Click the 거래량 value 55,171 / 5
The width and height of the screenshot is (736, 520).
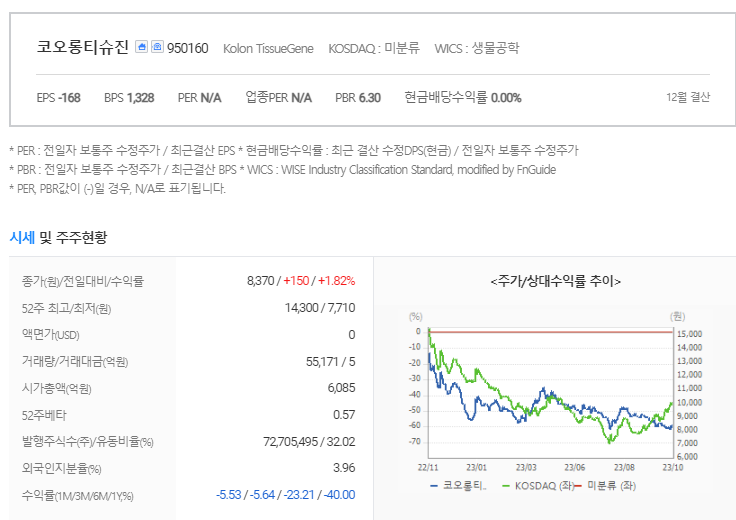point(330,362)
